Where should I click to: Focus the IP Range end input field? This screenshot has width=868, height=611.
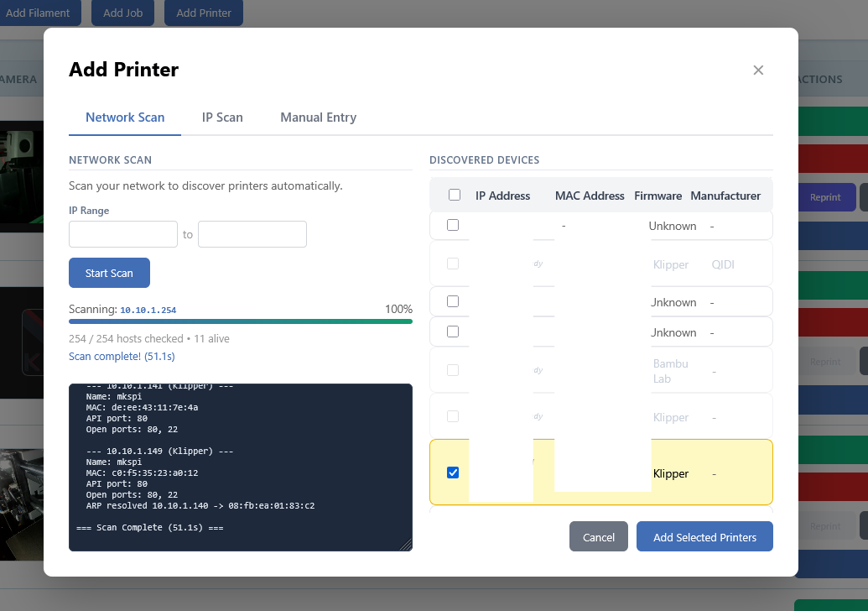pyautogui.click(x=252, y=234)
